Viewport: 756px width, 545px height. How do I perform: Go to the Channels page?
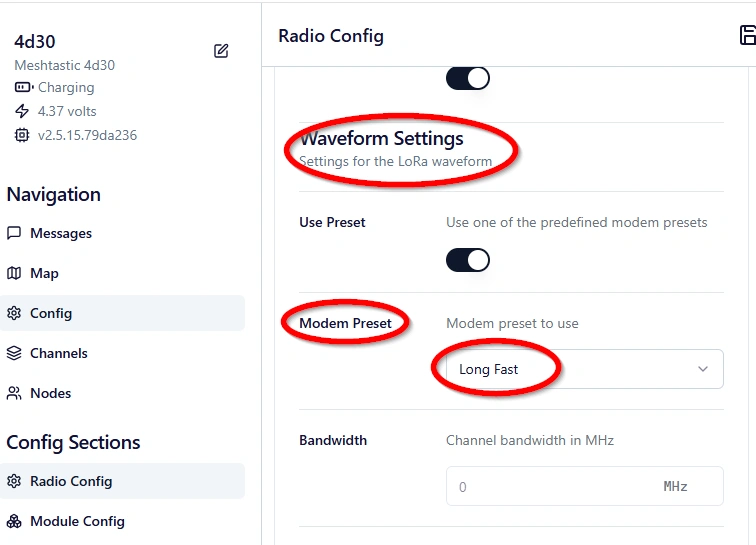pyautogui.click(x=58, y=353)
